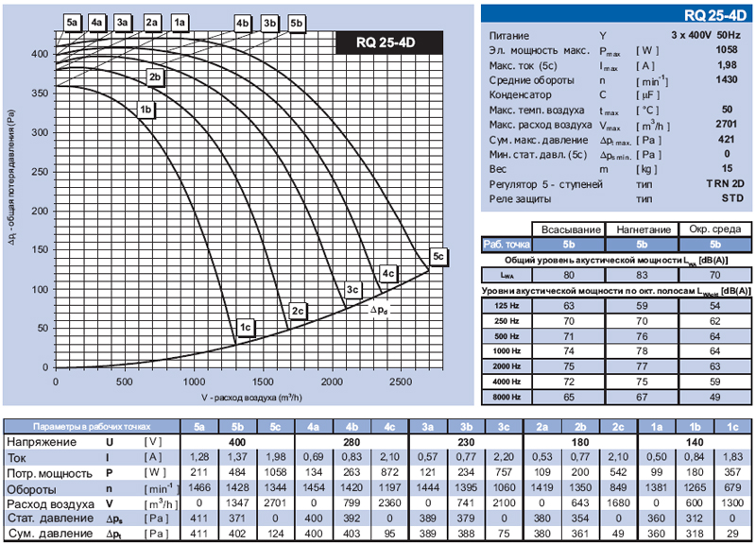This screenshot has width=756, height=544.
Task: Click the 125 Hz octave band row label
Action: [507, 306]
